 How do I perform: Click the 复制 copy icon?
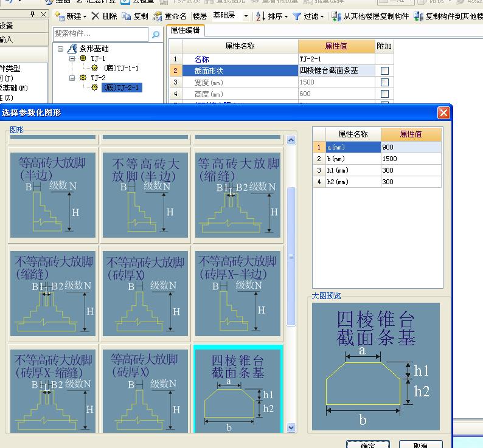point(126,16)
